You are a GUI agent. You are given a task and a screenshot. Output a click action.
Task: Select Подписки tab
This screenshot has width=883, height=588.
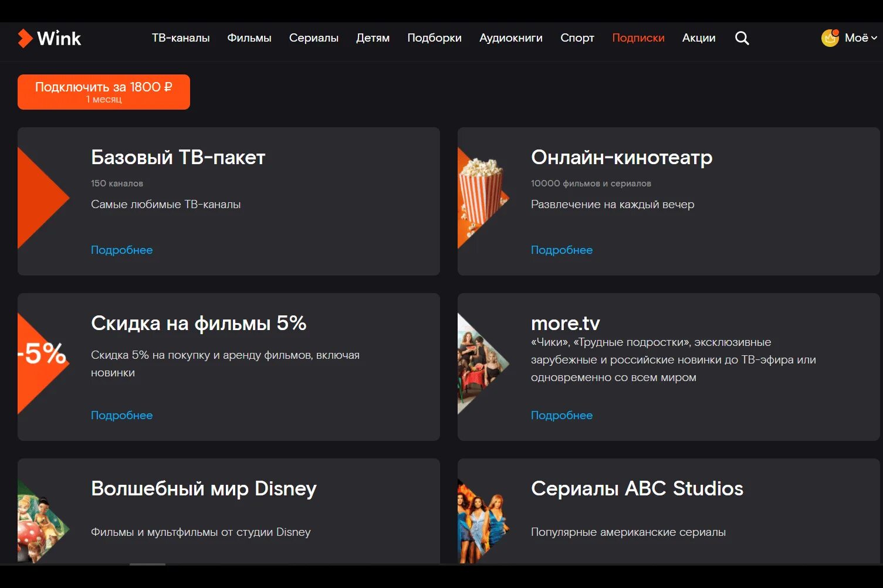pos(638,38)
